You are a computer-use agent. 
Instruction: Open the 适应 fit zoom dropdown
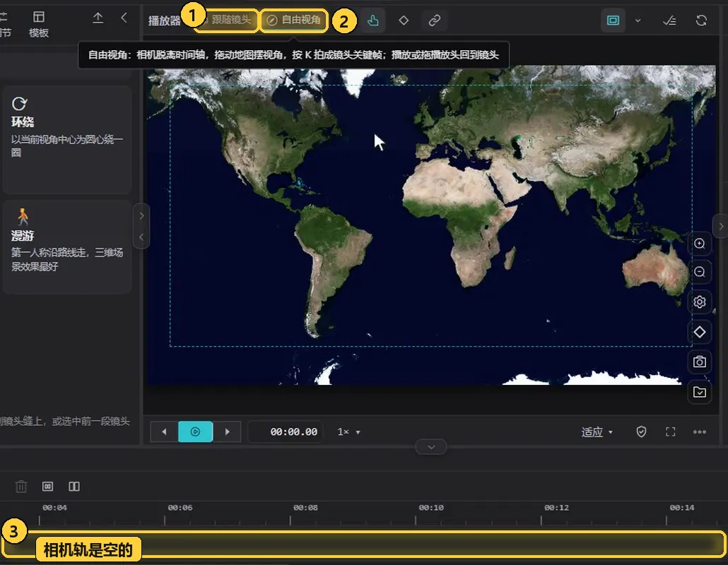tap(597, 432)
